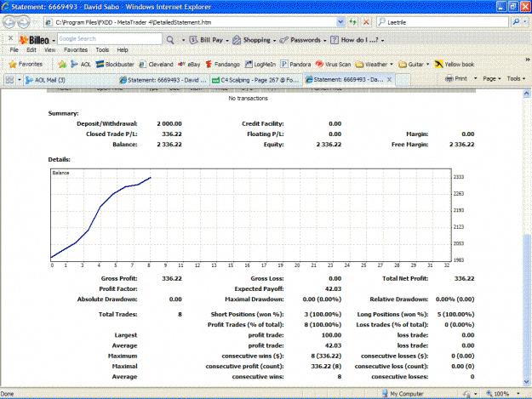Viewport: 532px width, 399px height.
Task: Click the Print printer icon
Action: (x=449, y=78)
